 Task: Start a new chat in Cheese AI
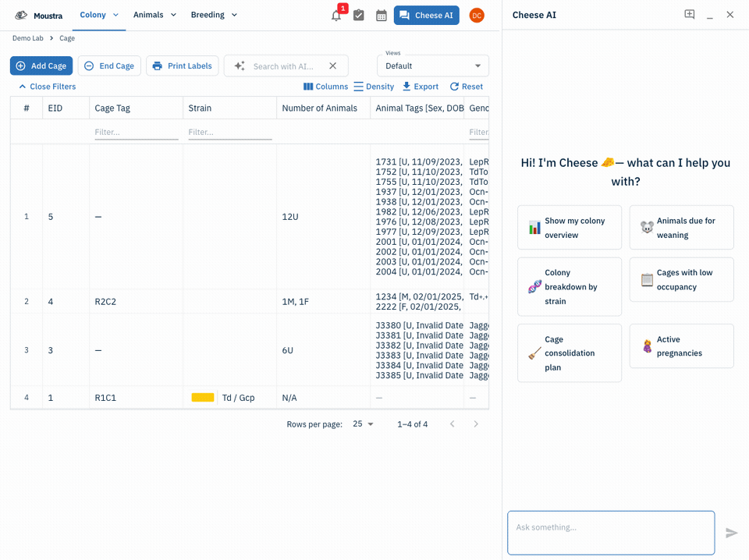pyautogui.click(x=689, y=14)
